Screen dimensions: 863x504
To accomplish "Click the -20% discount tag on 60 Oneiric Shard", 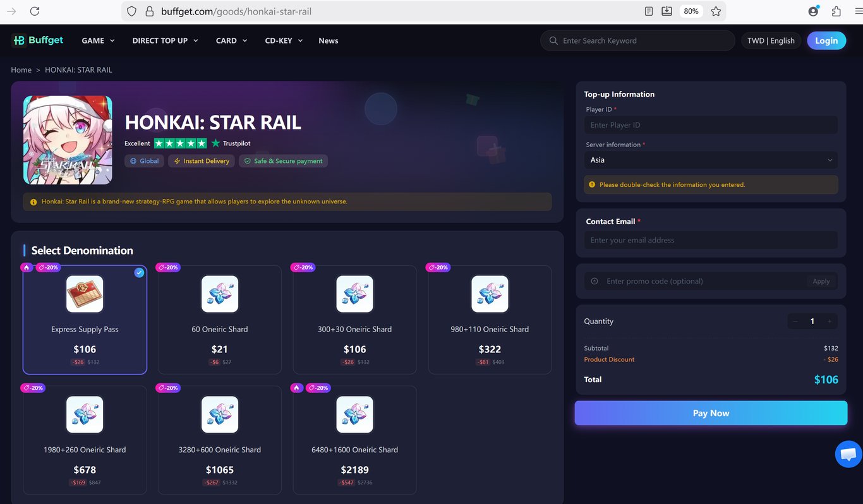I will click(x=169, y=267).
